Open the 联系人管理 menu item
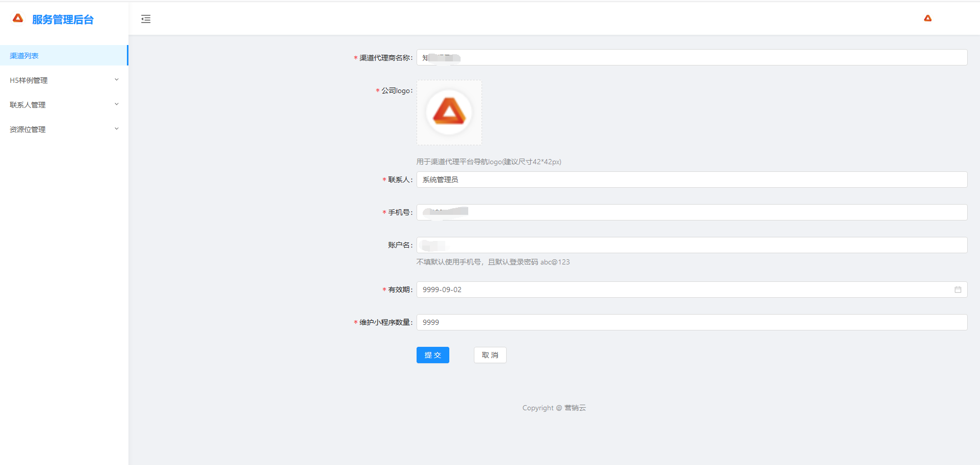 click(63, 104)
